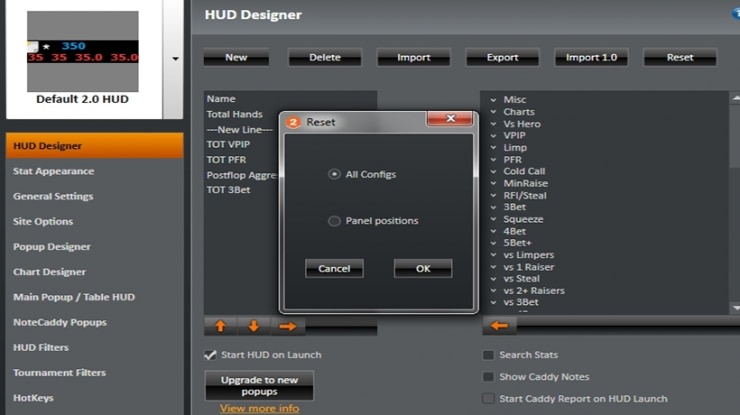Open the Chart Designer section
This screenshot has height=415, width=740.
click(x=50, y=272)
